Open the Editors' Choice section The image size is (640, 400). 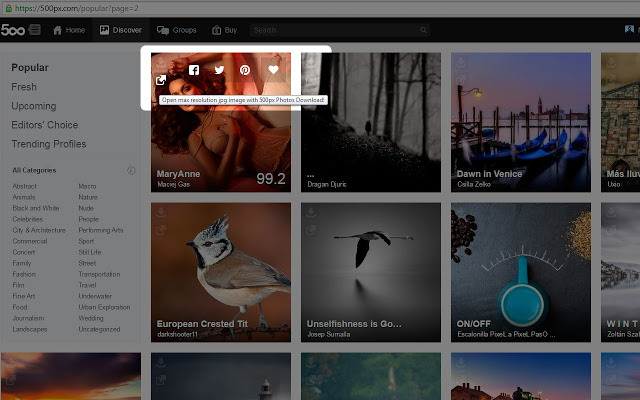click(x=44, y=125)
